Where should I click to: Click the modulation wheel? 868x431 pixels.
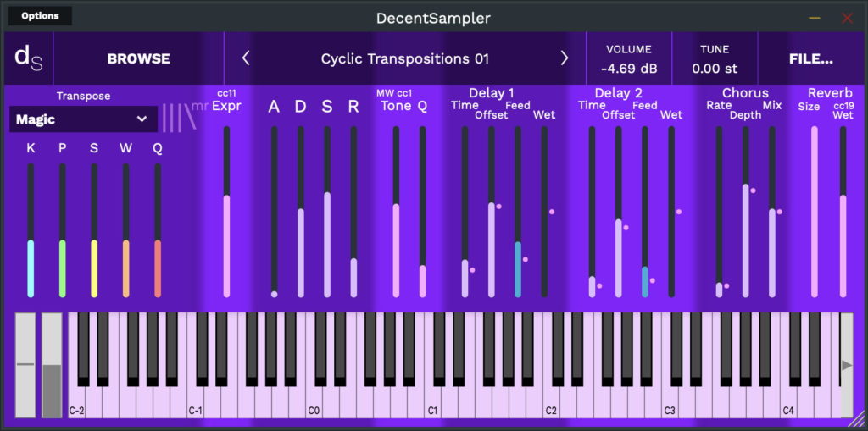coord(52,365)
